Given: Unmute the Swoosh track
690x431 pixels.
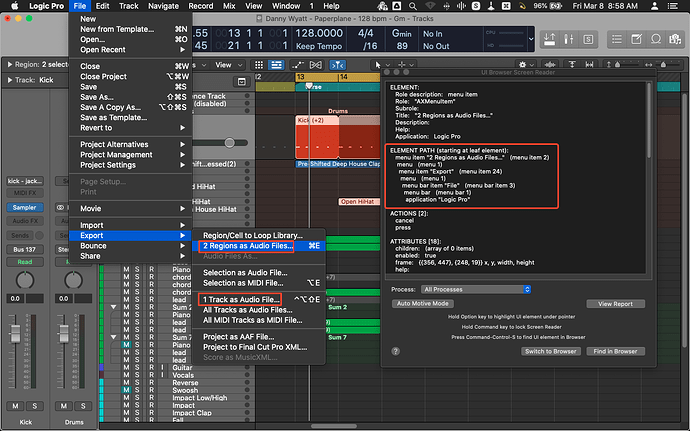Looking at the screenshot, I should (x=126, y=390).
